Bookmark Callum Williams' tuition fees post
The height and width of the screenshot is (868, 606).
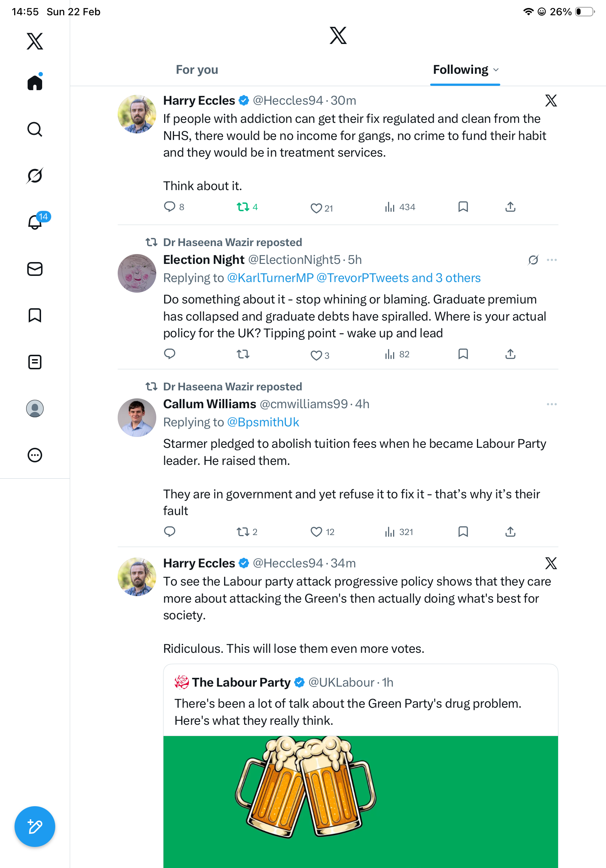463,531
